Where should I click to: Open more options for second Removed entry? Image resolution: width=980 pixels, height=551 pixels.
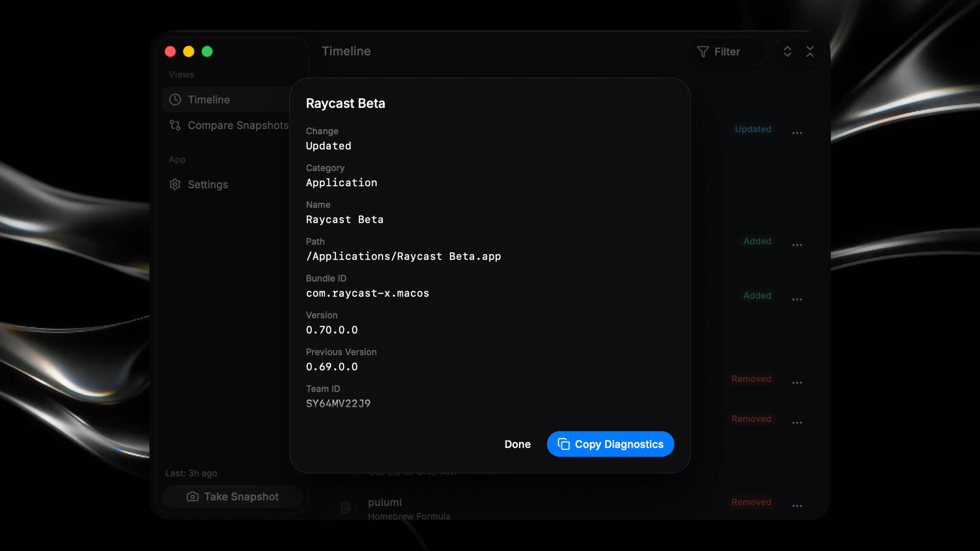coord(797,423)
